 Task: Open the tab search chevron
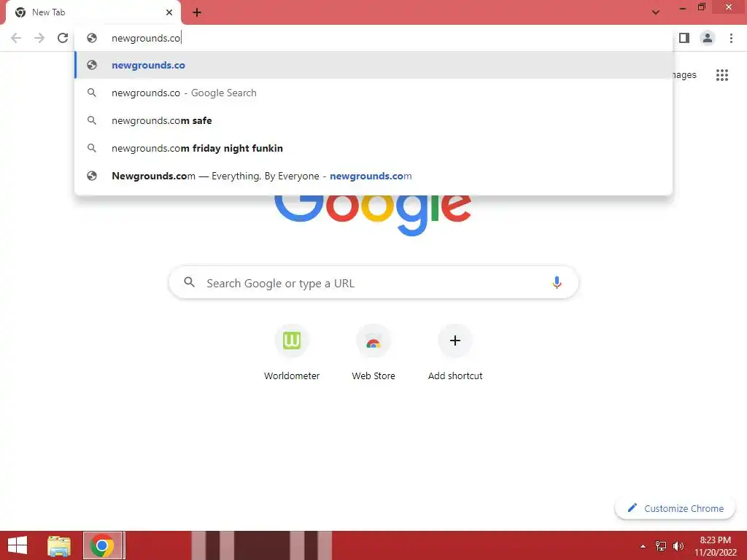point(656,12)
